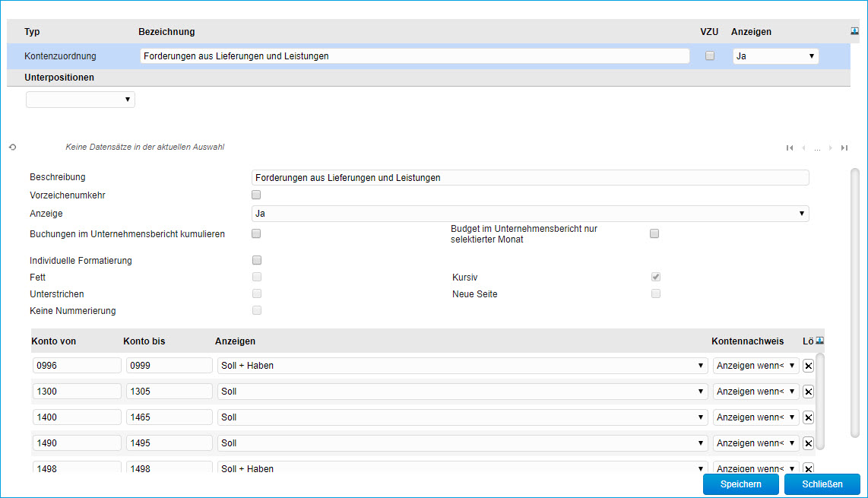Open Anzeigen dropdown for account 1400
Viewport: 868px width, 498px height.
462,417
